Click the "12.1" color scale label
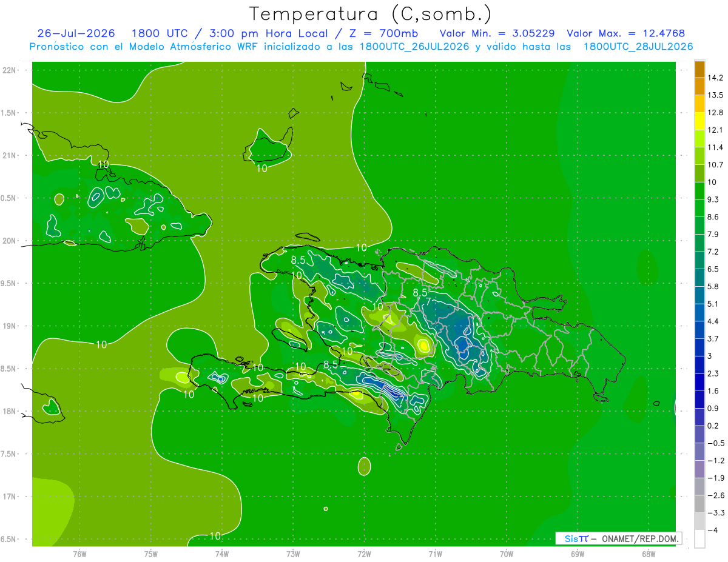 click(716, 130)
